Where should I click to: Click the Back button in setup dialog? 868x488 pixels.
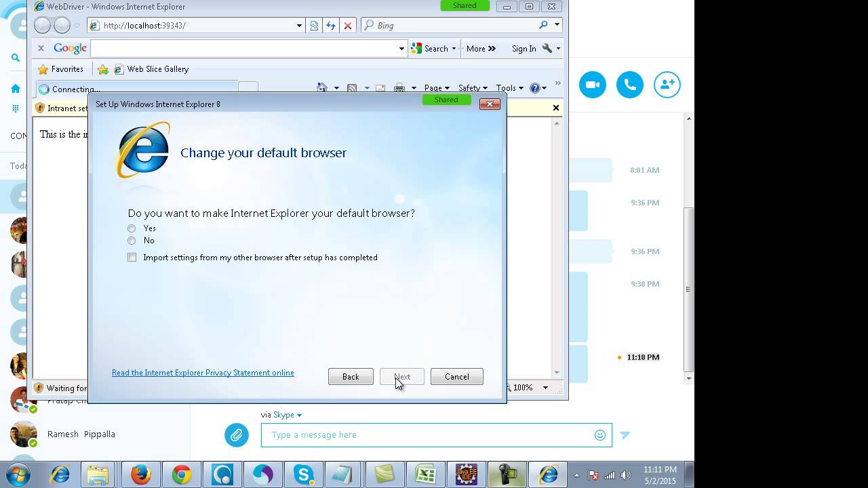351,377
